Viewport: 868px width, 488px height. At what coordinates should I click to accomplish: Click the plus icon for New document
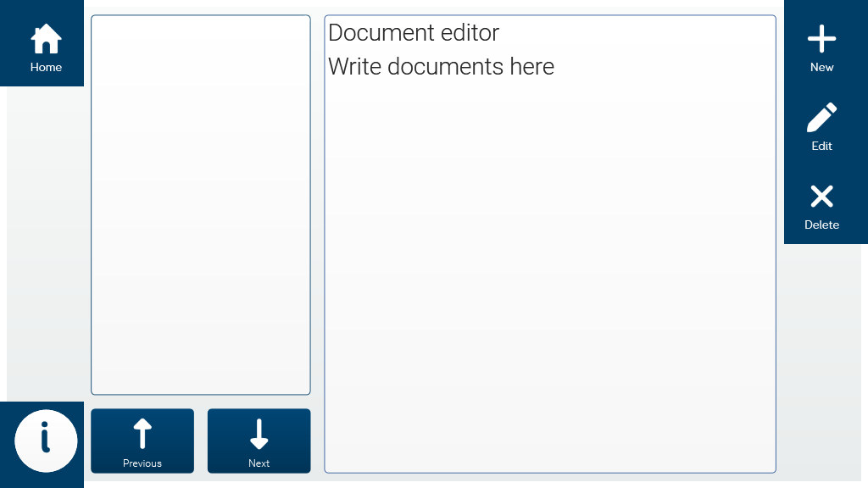coord(821,39)
